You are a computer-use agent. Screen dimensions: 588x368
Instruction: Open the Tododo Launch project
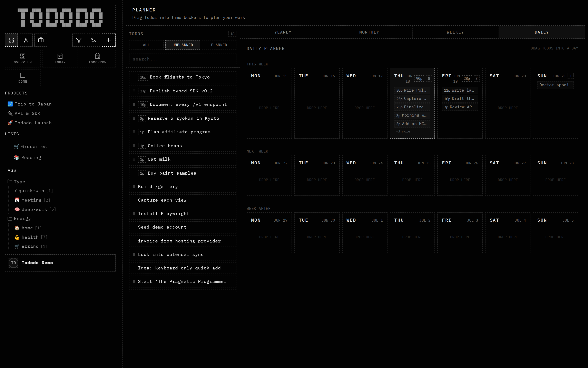29,123
